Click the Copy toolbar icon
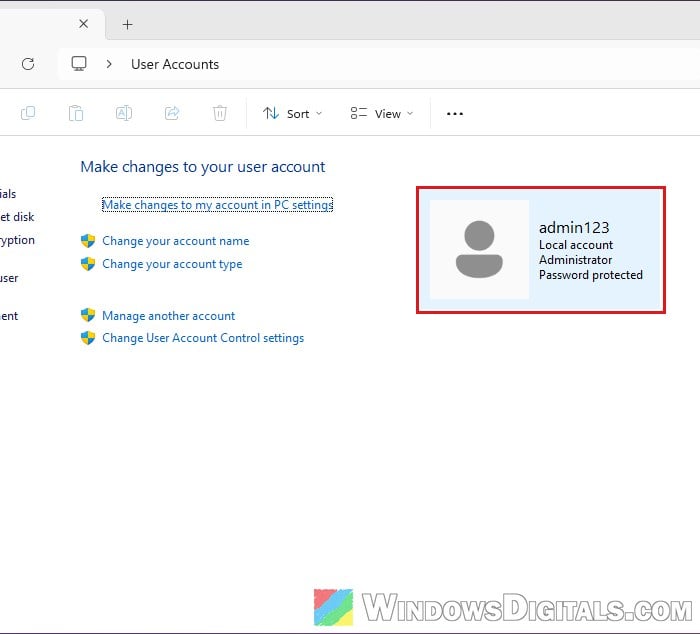Viewport: 700px width, 634px height. tap(28, 113)
